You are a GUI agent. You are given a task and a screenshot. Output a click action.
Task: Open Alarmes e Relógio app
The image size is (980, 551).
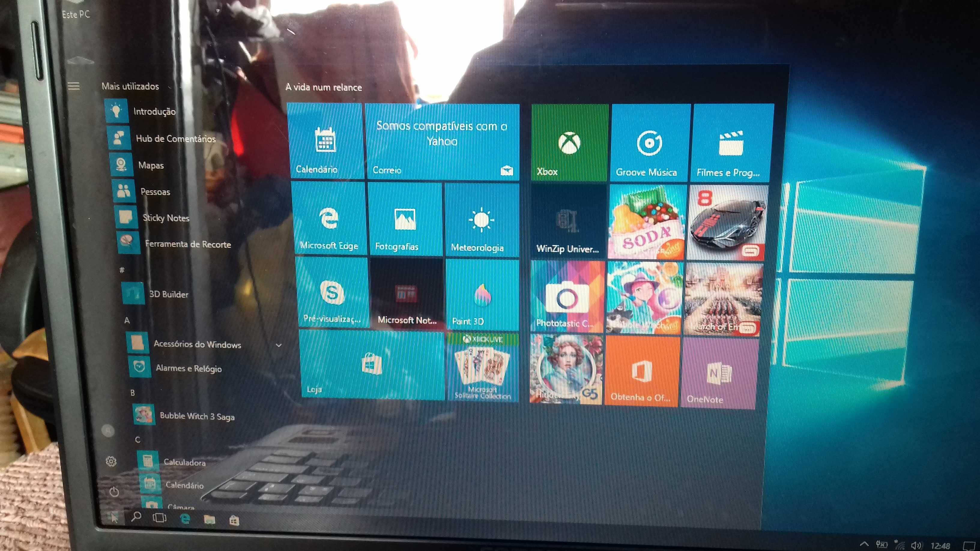[176, 368]
